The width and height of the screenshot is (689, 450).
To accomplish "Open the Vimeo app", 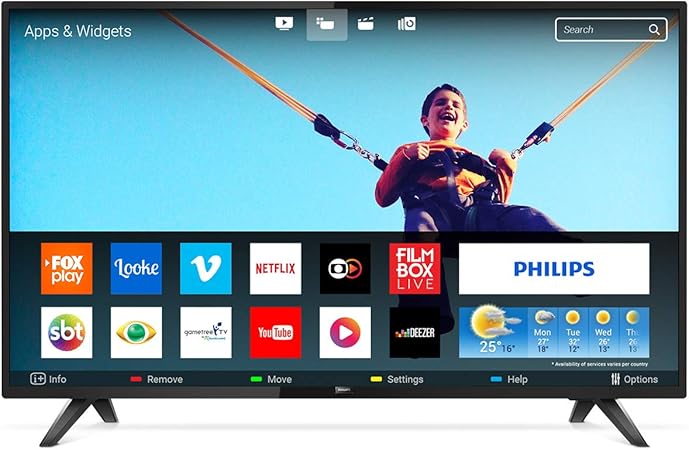I will pos(206,269).
